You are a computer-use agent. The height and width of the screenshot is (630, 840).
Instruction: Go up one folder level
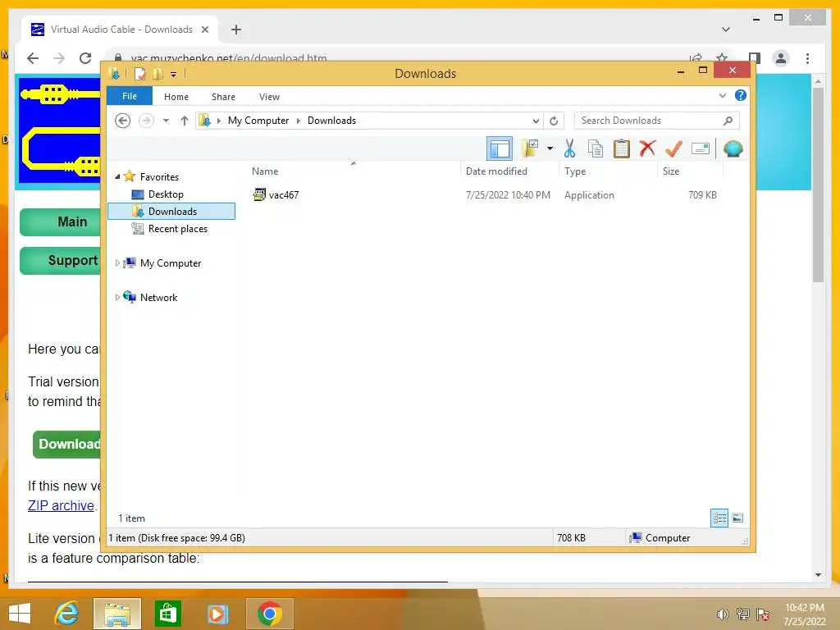pyautogui.click(x=185, y=121)
